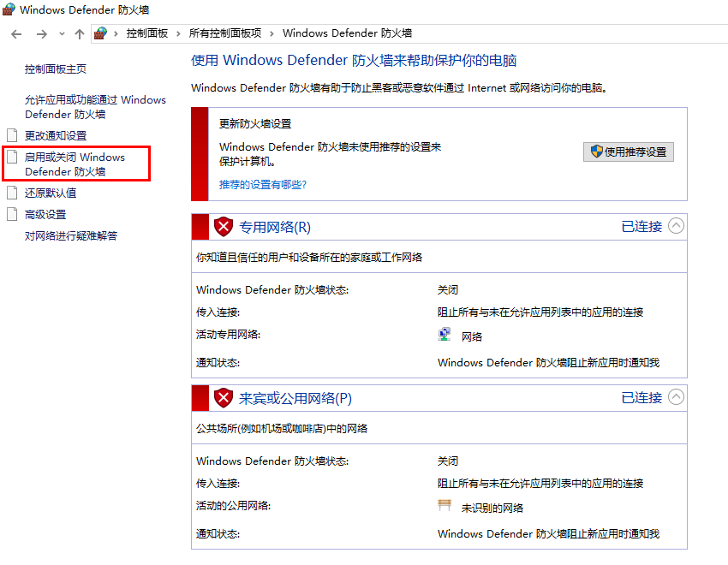Open 启用或关闭 Windows Defender 防火墙

pos(75,164)
